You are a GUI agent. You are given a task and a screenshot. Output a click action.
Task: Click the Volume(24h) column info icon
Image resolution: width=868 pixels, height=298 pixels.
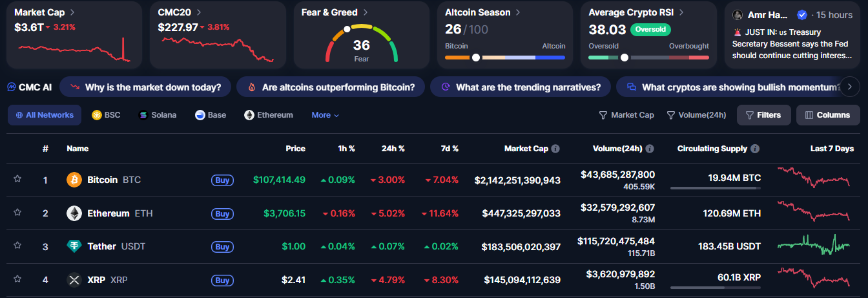coord(650,149)
